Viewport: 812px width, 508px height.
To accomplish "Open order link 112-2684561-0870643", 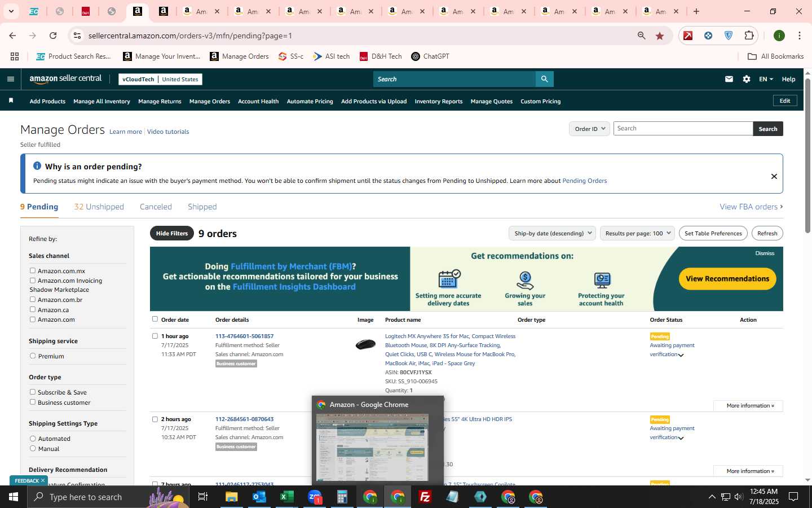I will (x=244, y=419).
